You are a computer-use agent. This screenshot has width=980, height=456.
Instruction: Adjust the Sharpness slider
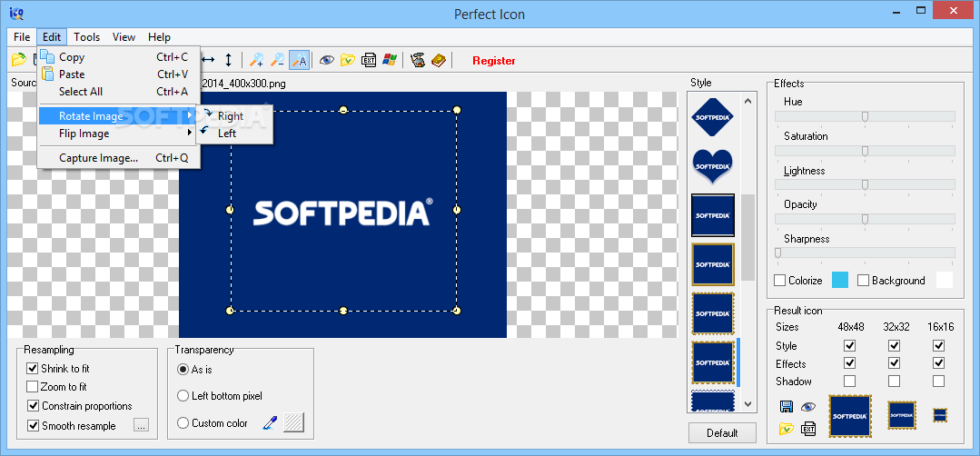pyautogui.click(x=778, y=253)
